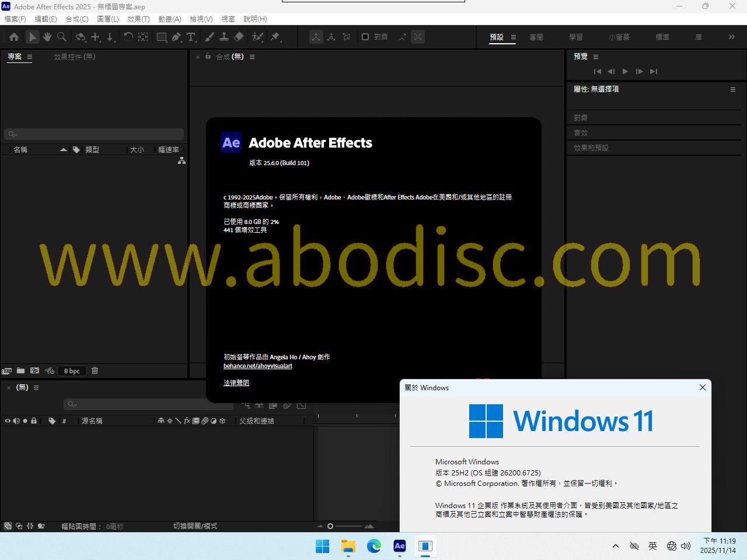Click the Home icon in toolbar

pyautogui.click(x=14, y=37)
